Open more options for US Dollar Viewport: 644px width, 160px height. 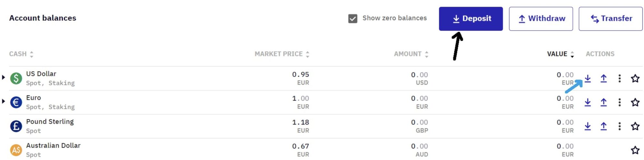pyautogui.click(x=620, y=78)
